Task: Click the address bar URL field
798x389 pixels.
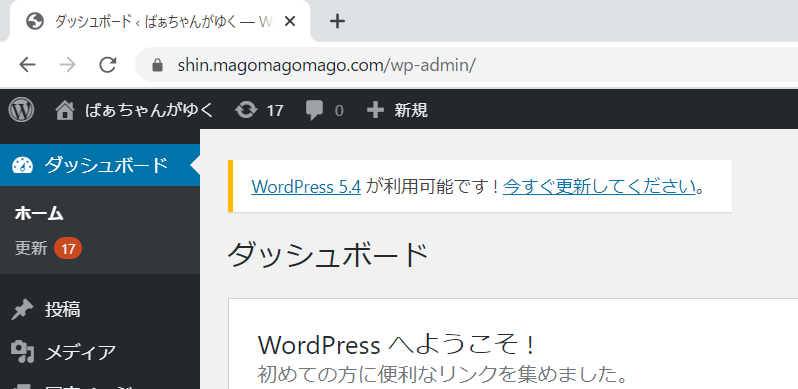Action: coord(467,65)
